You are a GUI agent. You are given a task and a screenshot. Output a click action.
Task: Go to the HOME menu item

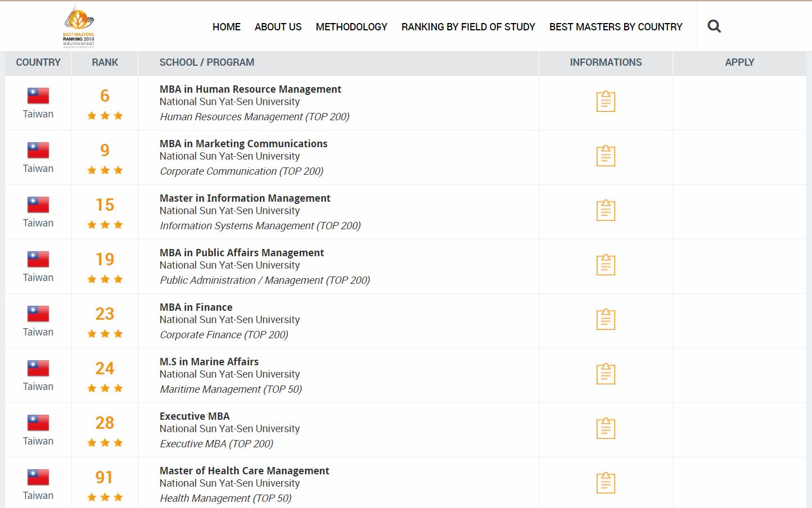pos(227,27)
